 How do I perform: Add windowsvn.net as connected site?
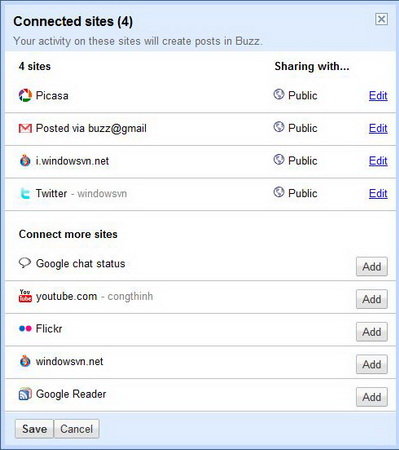(372, 364)
